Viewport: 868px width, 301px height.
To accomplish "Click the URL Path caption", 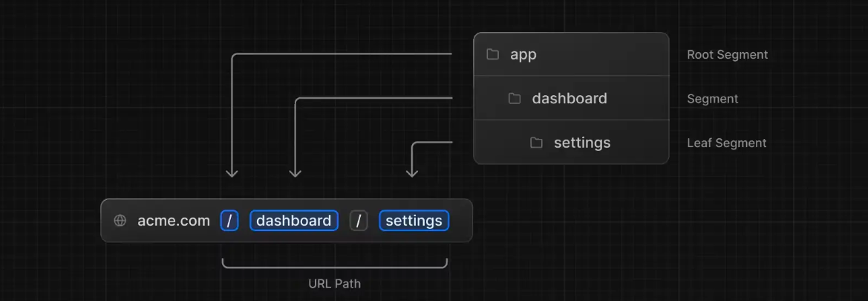I will 334,284.
